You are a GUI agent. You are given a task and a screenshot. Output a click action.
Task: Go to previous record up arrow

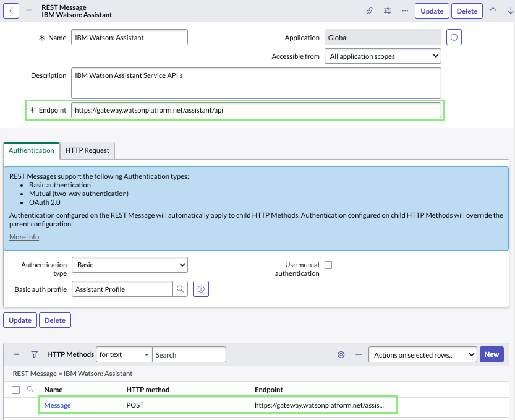pyautogui.click(x=493, y=11)
